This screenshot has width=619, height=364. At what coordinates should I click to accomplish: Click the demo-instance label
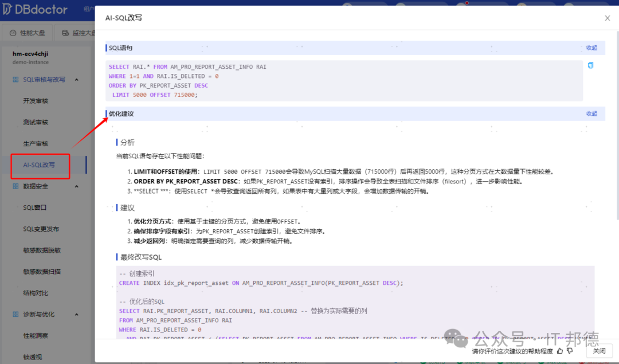pos(30,62)
